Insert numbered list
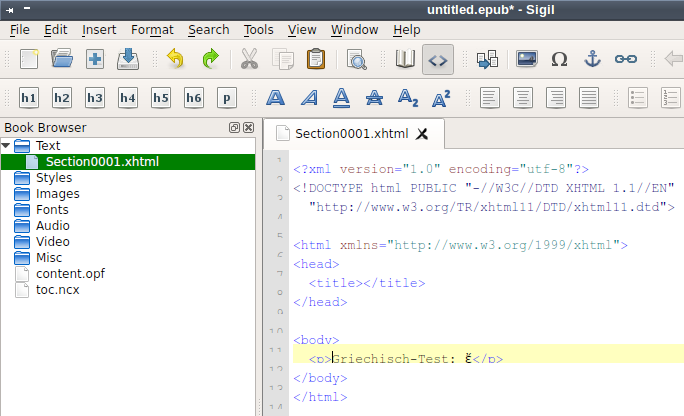Image resolution: width=684 pixels, height=416 pixels. pyautogui.click(x=670, y=98)
